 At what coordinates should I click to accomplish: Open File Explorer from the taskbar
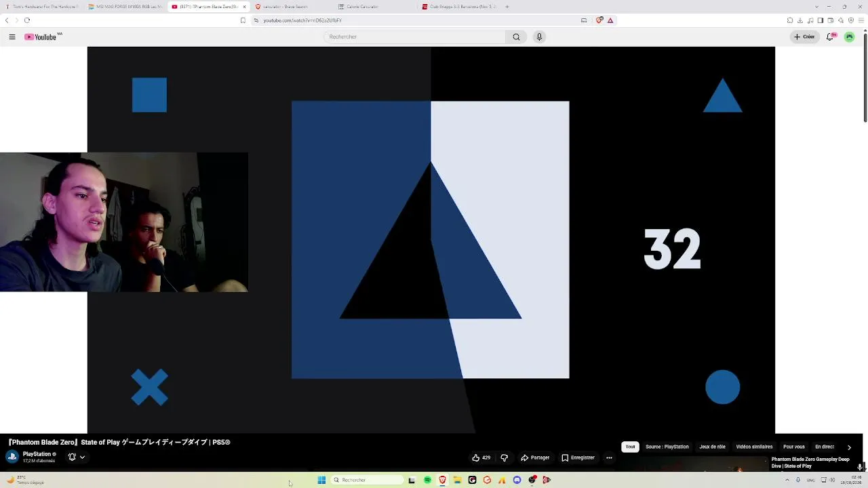pyautogui.click(x=457, y=480)
